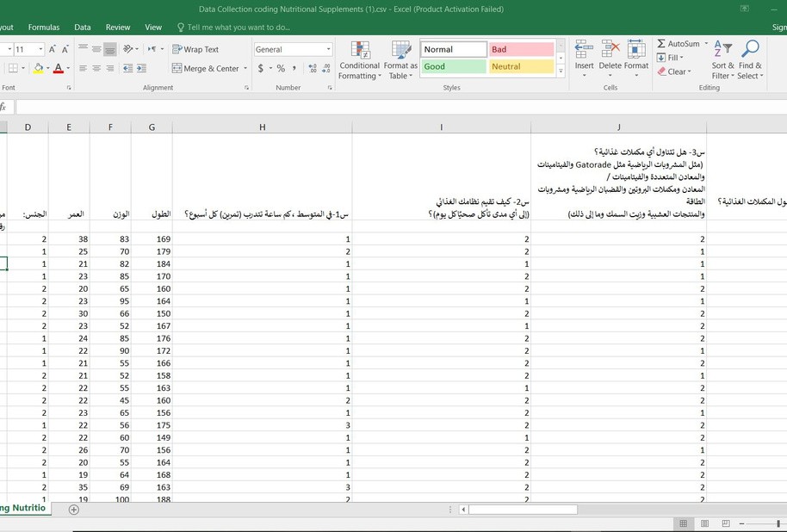This screenshot has width=787, height=532.
Task: Click the yellow Fill Color swatch button
Action: click(38, 69)
